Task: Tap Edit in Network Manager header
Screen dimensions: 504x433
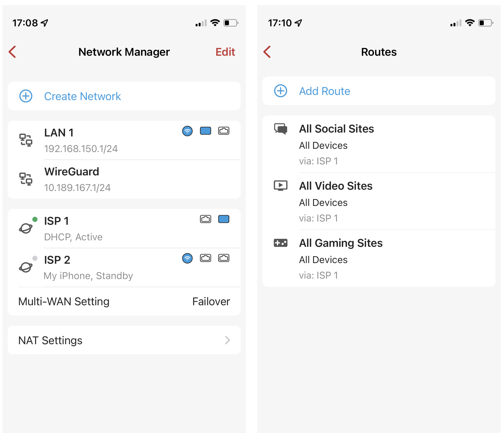Action: pos(225,52)
